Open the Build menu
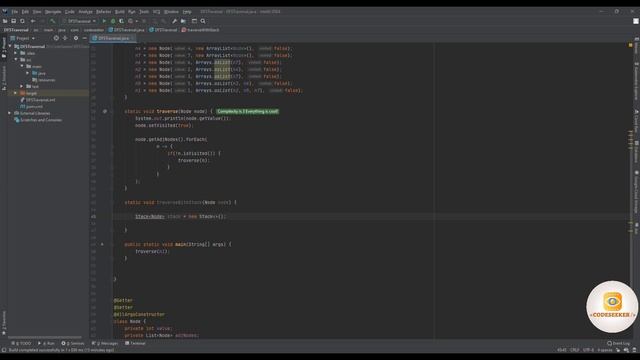The height and width of the screenshot is (360, 640). pyautogui.click(x=119, y=12)
